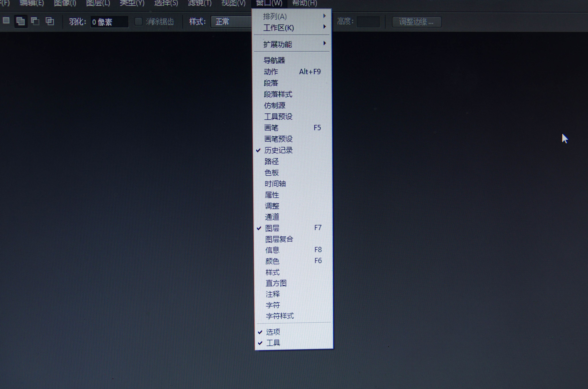
Task: Toggle the checked 历史记录 panel entry
Action: tap(292, 150)
